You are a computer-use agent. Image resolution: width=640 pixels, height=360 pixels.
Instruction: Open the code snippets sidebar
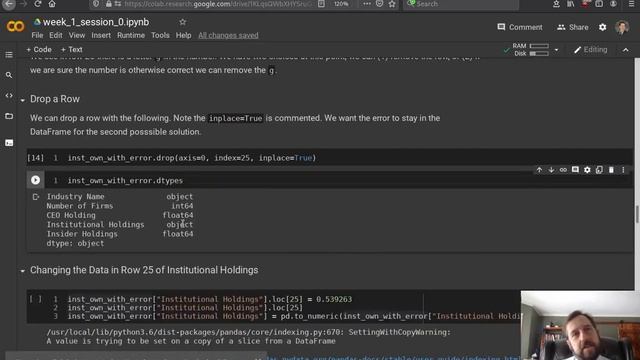click(9, 96)
